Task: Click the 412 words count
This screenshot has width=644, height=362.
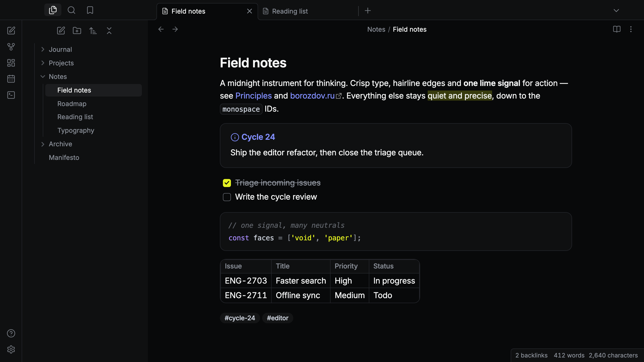Action: (x=569, y=355)
